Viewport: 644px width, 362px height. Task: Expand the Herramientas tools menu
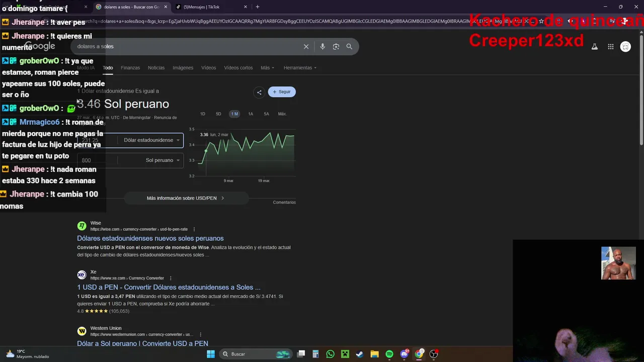point(300,68)
